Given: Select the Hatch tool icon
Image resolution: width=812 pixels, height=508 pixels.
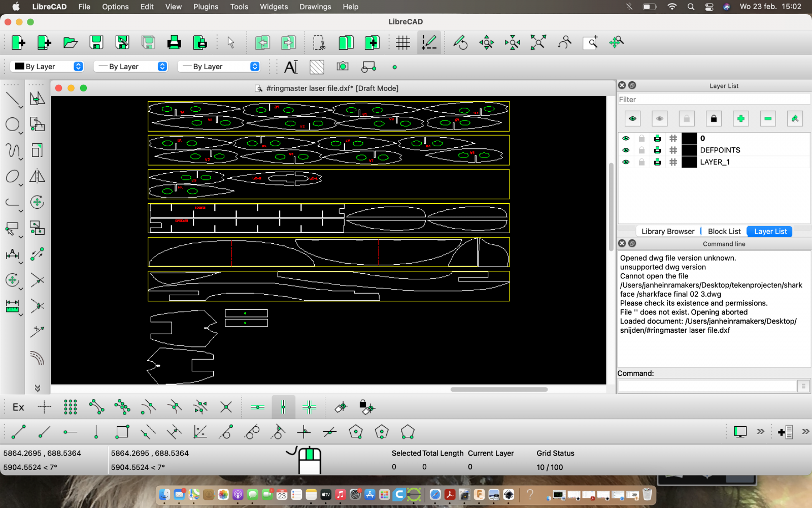Looking at the screenshot, I should (317, 67).
